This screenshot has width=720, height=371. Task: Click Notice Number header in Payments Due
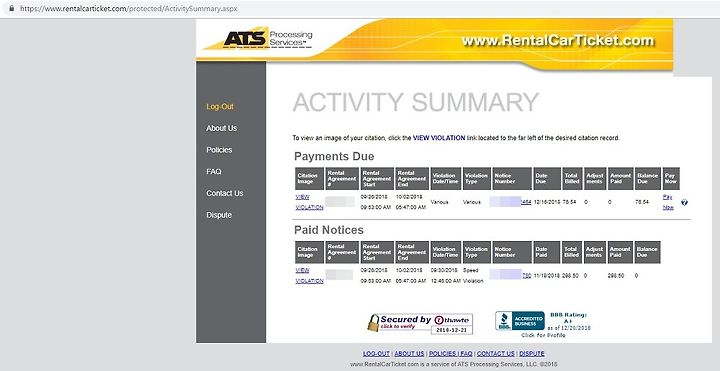point(512,179)
